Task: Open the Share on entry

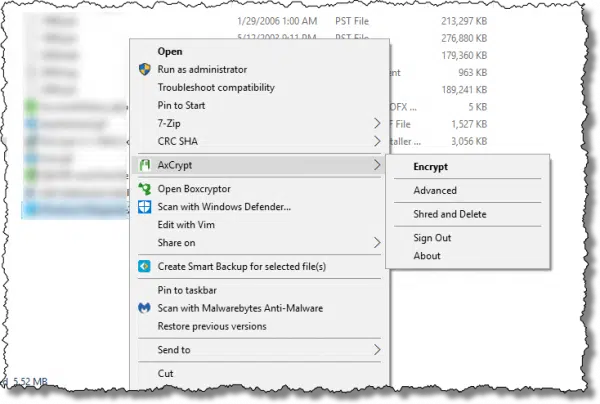Action: click(x=260, y=243)
